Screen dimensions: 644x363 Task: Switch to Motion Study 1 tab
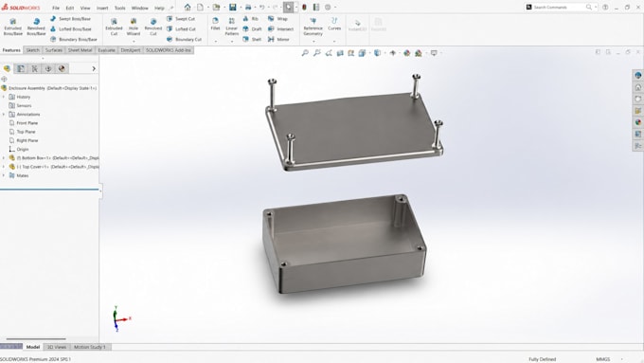(x=90, y=347)
